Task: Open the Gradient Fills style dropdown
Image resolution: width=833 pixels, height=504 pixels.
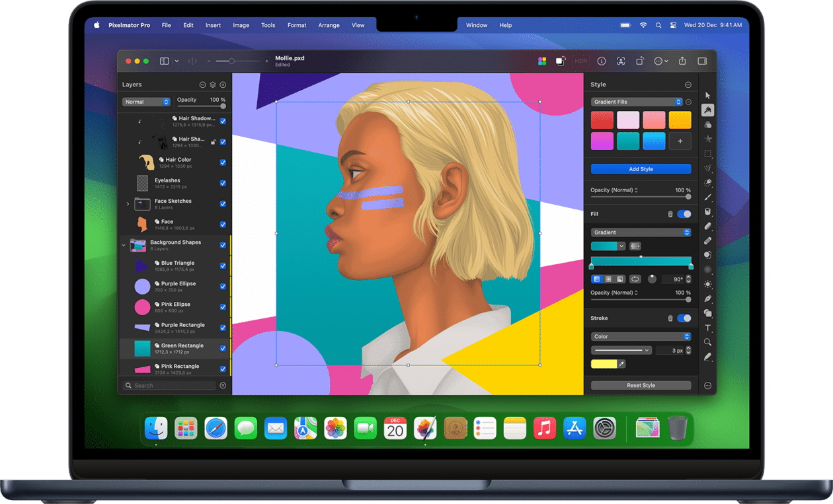Action: [x=637, y=102]
